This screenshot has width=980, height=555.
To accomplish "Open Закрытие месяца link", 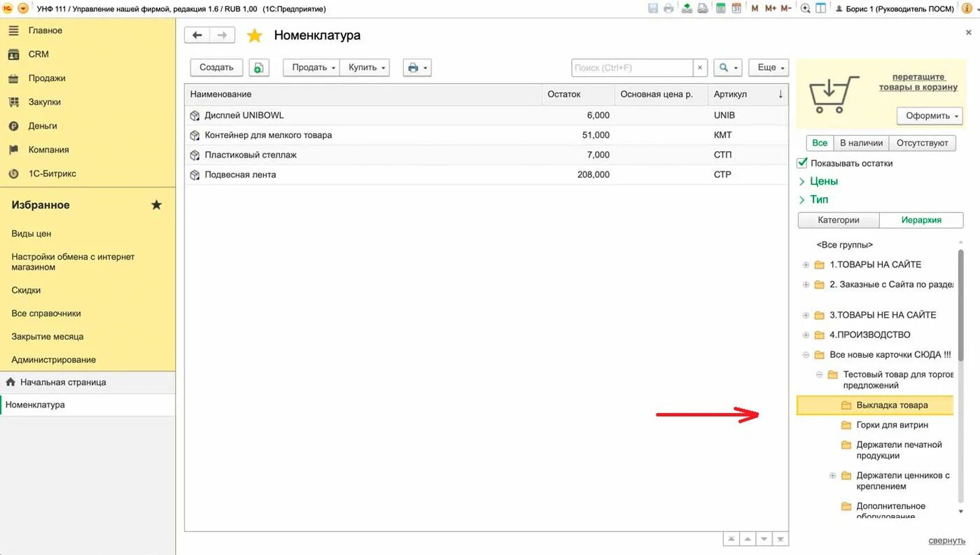I will [x=48, y=337].
